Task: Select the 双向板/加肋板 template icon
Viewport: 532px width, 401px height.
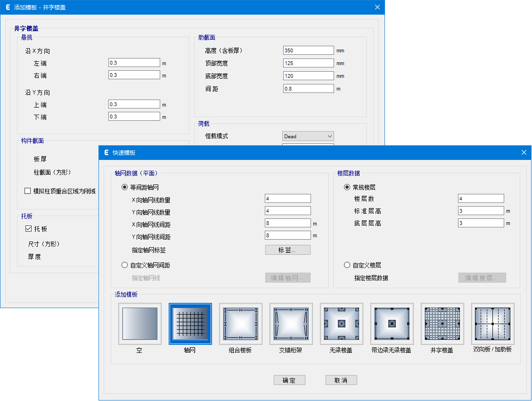Action: 492,324
